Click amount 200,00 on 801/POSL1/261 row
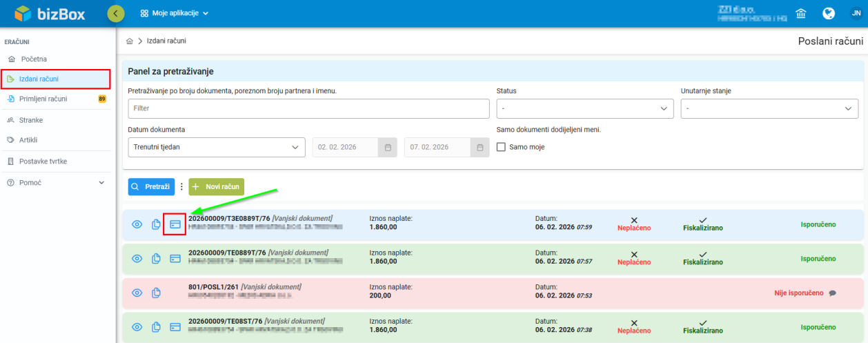868x343 pixels. click(380, 295)
